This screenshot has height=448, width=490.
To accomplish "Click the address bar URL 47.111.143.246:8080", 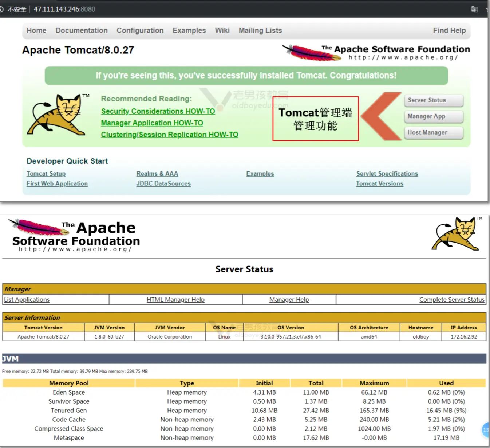I will [64, 9].
